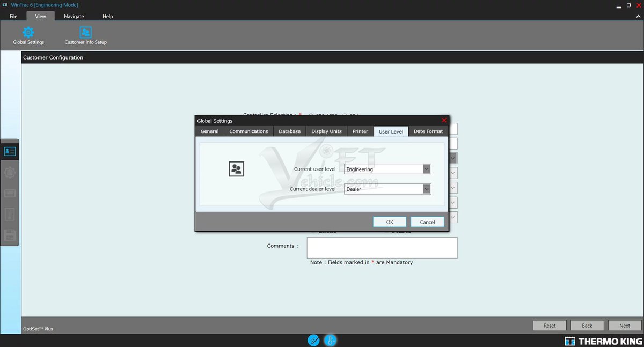Click the Next button

[x=625, y=326]
